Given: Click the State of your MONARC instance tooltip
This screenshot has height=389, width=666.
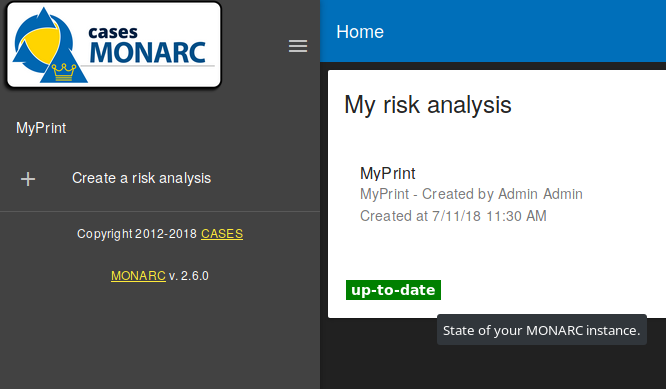Looking at the screenshot, I should (x=542, y=330).
